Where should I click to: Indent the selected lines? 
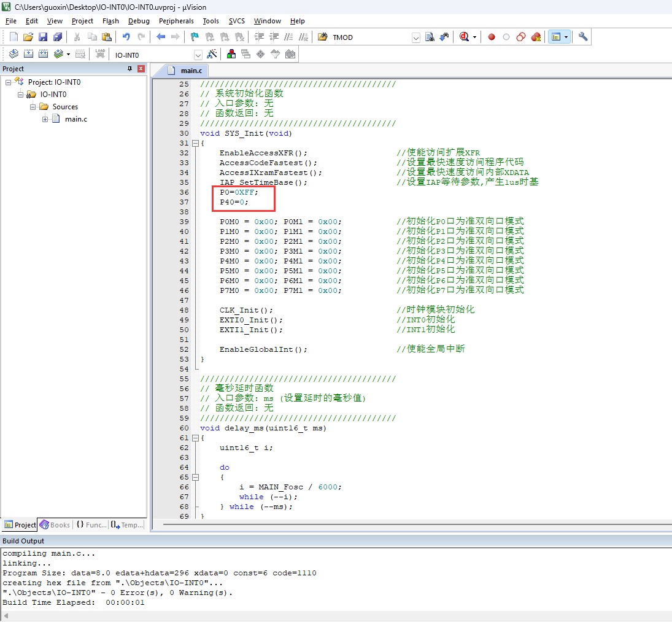click(x=259, y=37)
